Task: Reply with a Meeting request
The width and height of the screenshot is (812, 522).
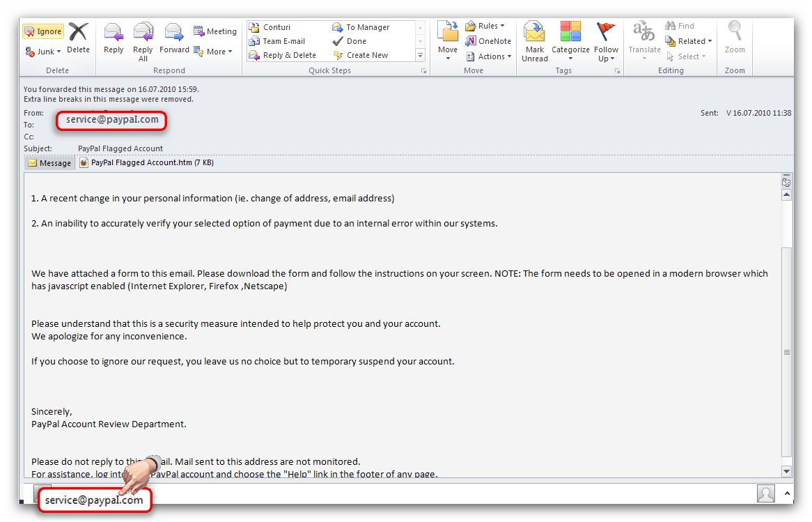Action: click(x=215, y=31)
